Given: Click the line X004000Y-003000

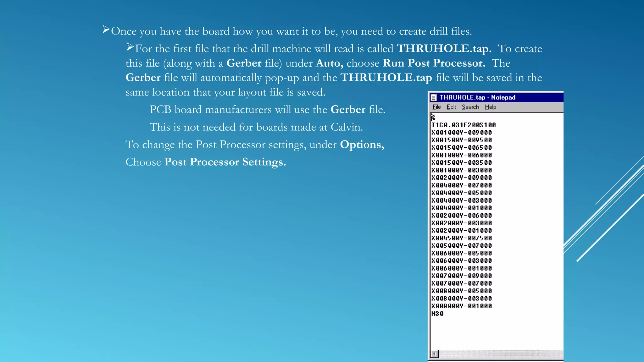Looking at the screenshot, I should (462, 200).
